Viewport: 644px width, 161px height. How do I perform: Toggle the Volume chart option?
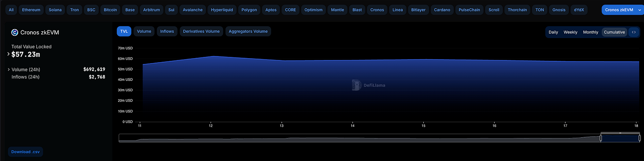click(x=144, y=31)
